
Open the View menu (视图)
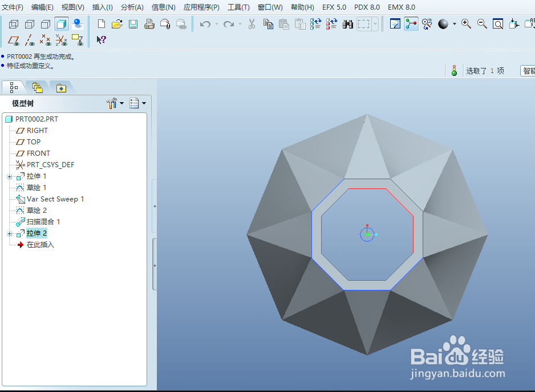coord(72,7)
